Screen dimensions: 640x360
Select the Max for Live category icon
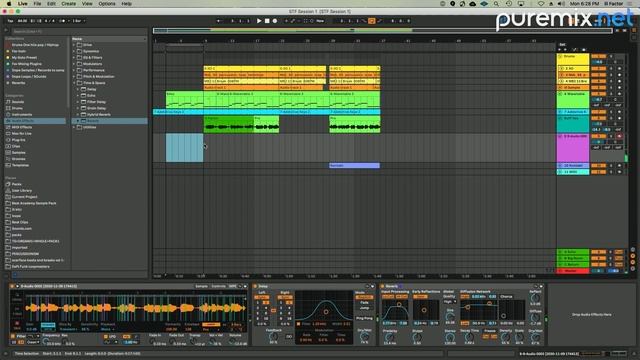tap(8, 133)
